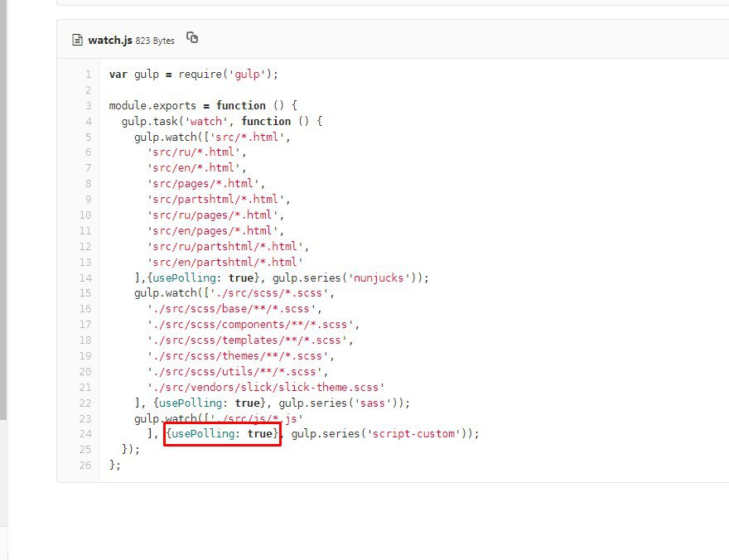Click './src/scss/*.scss' string on line 15

(x=268, y=293)
